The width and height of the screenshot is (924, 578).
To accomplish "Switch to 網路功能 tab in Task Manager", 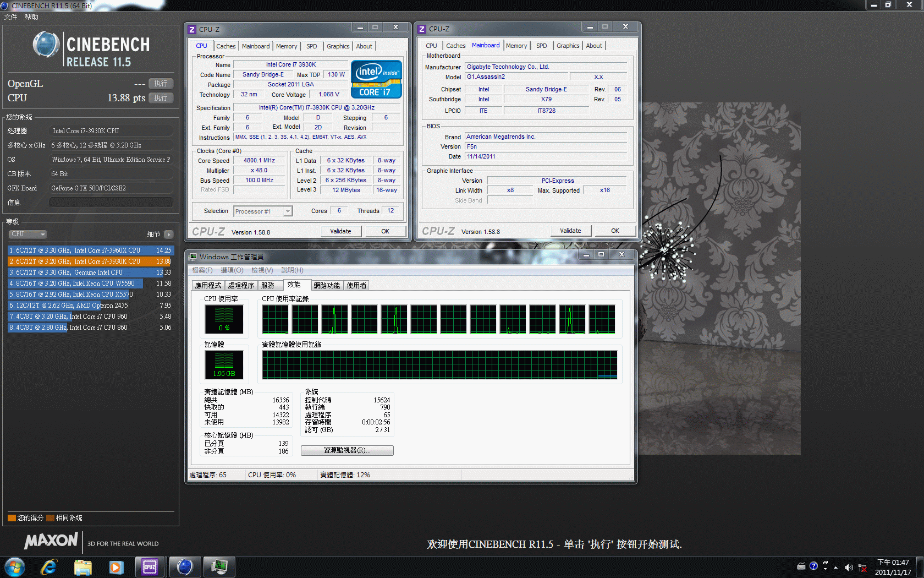I will 327,285.
